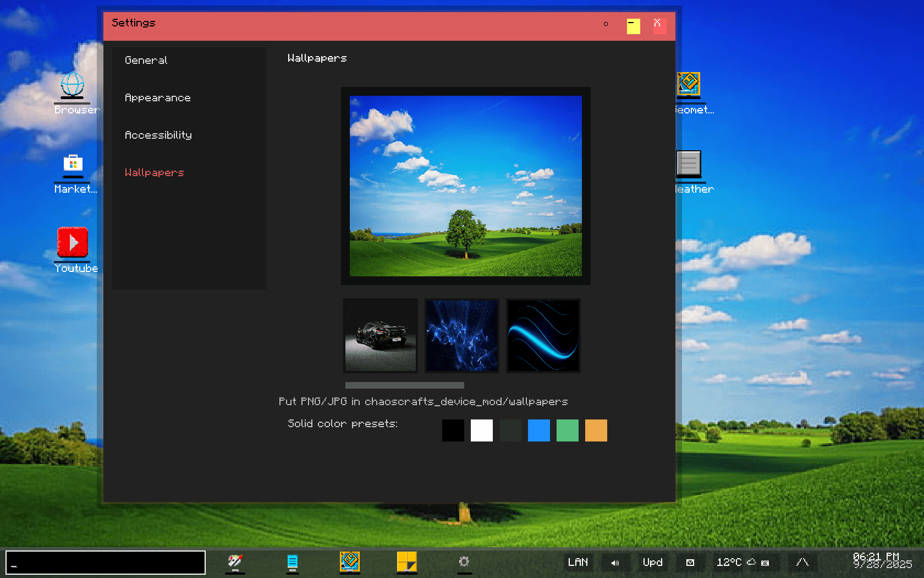Launch the Youtube desktop shortcut
Viewport: 924px width, 578px height.
coord(73,243)
